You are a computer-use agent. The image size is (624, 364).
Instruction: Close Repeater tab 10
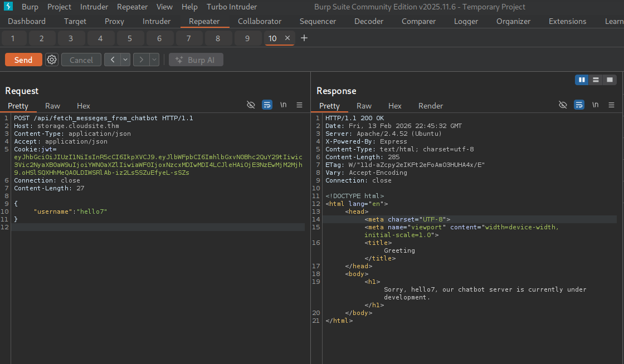point(287,38)
